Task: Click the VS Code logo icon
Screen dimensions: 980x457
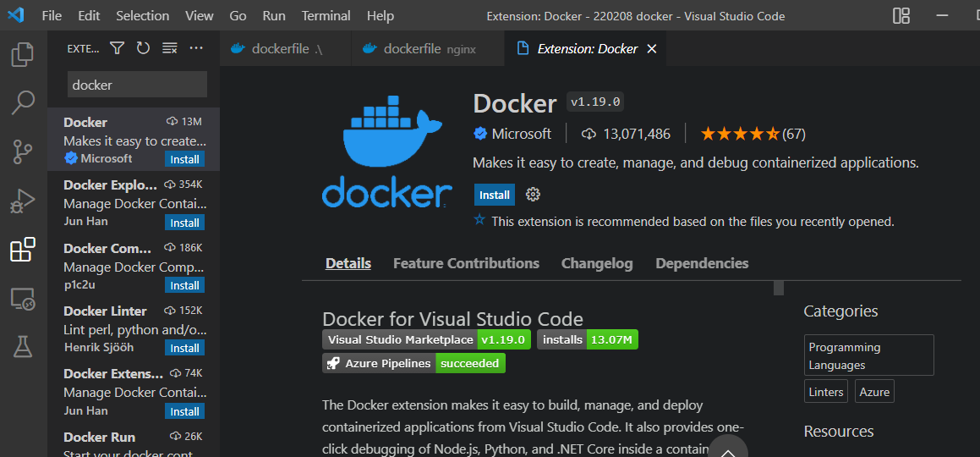Action: 15,15
